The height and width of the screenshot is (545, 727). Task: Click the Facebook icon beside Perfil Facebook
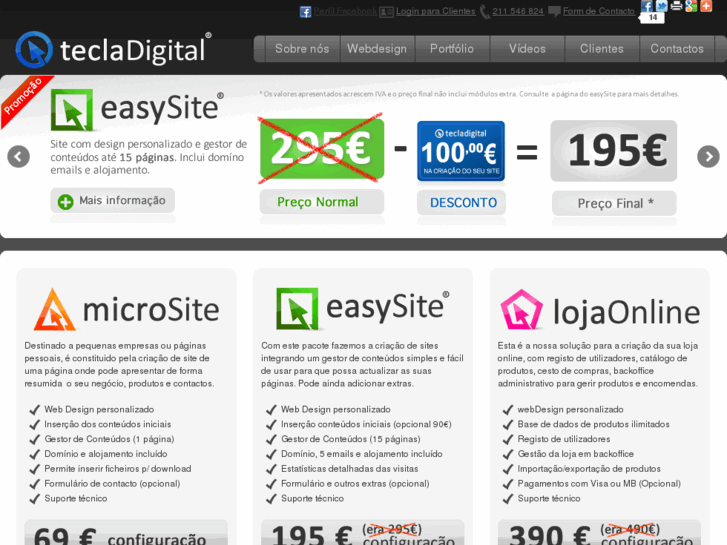(x=305, y=12)
